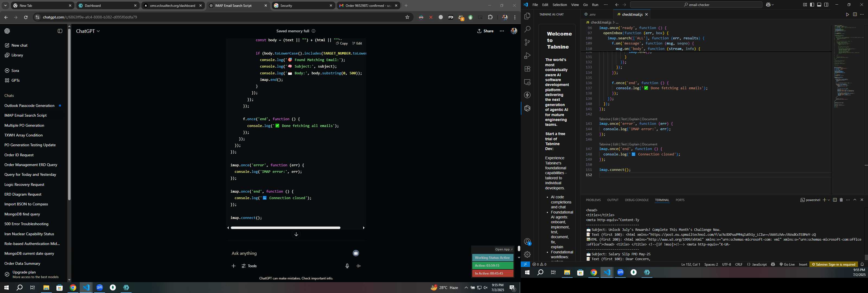Screen dimensions: 868x293
Task: Open Outlook Passcode Generation chat
Action: [29, 106]
